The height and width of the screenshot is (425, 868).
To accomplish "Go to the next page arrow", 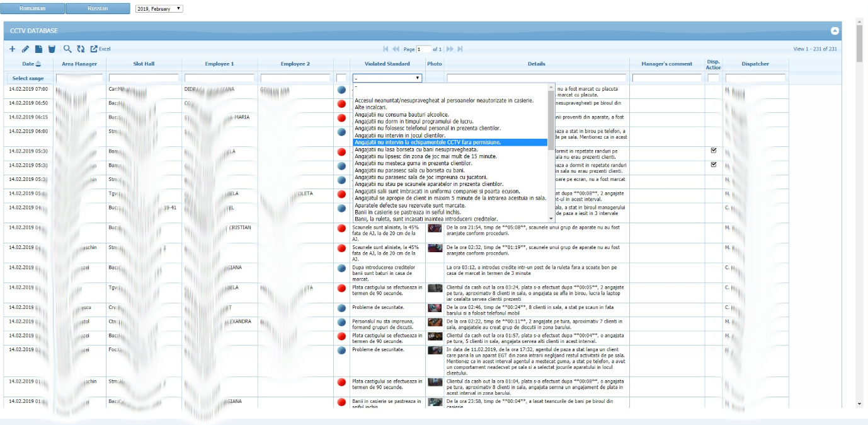I will pyautogui.click(x=450, y=49).
